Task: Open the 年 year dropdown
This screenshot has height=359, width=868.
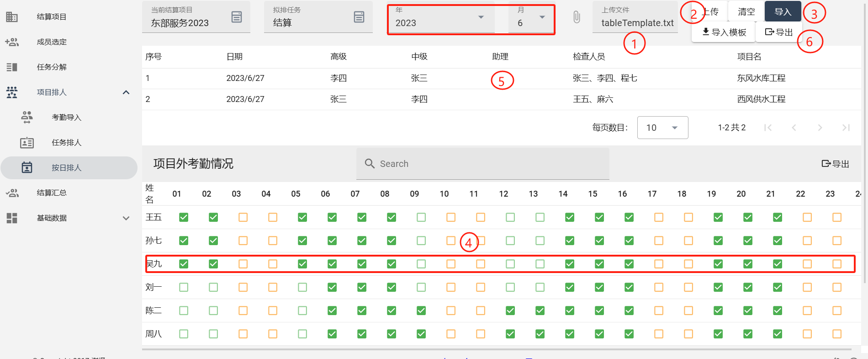Action: [x=481, y=17]
